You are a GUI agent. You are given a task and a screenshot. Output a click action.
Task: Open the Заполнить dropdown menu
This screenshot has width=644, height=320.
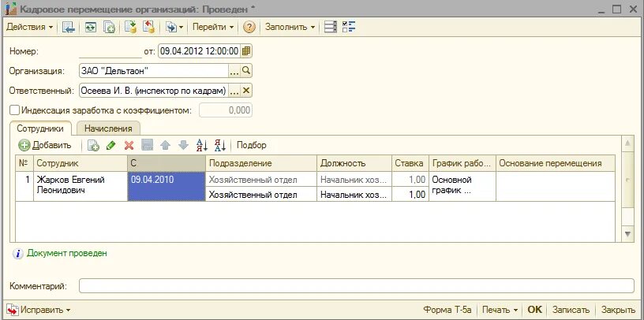pyautogui.click(x=290, y=27)
